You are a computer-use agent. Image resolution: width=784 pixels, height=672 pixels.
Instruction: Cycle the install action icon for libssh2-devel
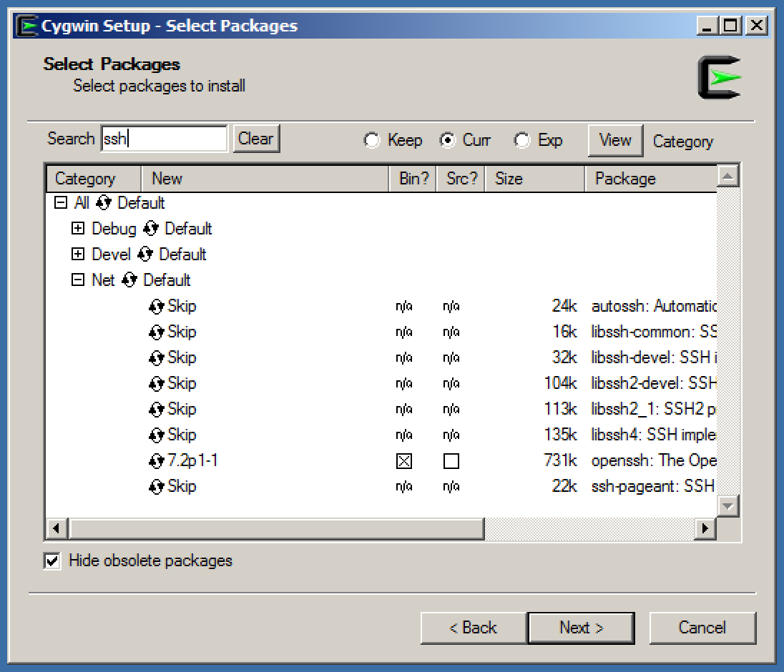point(157,384)
